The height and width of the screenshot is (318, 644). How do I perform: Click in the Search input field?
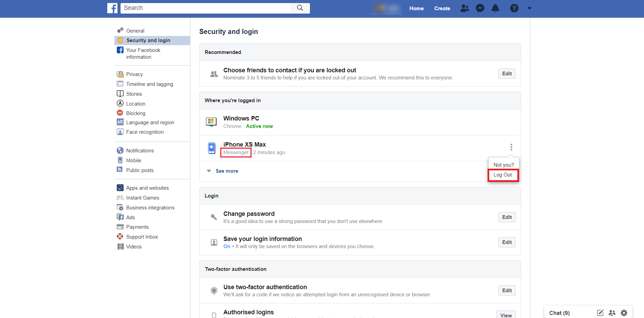(205, 8)
